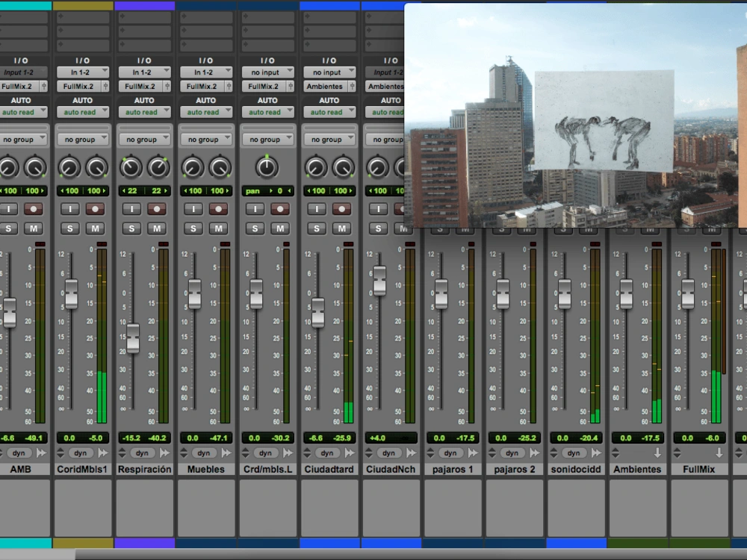Click the down arrow icon on FullMix track
The width and height of the screenshot is (747, 560).
pos(719,453)
